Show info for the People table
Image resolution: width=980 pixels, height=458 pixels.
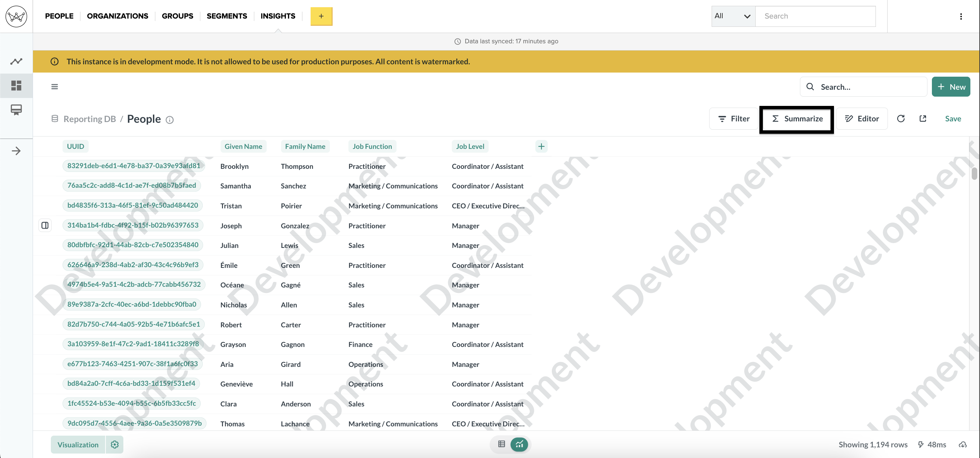[x=170, y=120]
